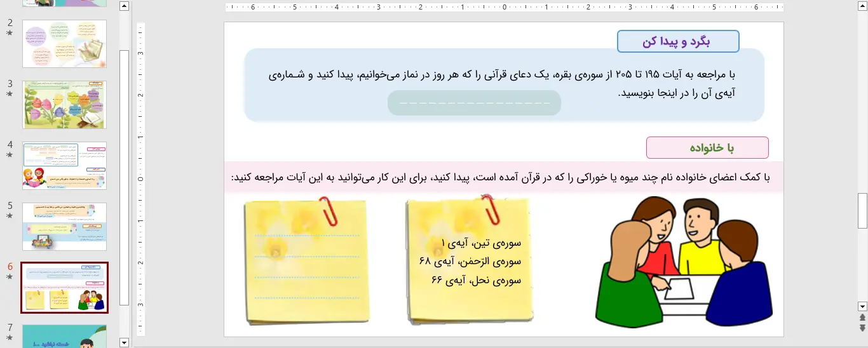
Task: Click the animation star icon under slide 4
Action: point(10,155)
